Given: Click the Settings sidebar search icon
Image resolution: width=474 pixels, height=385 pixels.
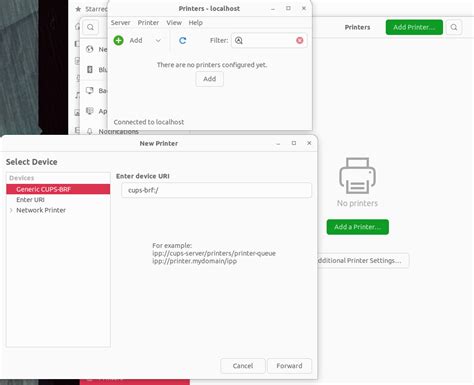Looking at the screenshot, I should click(x=90, y=27).
